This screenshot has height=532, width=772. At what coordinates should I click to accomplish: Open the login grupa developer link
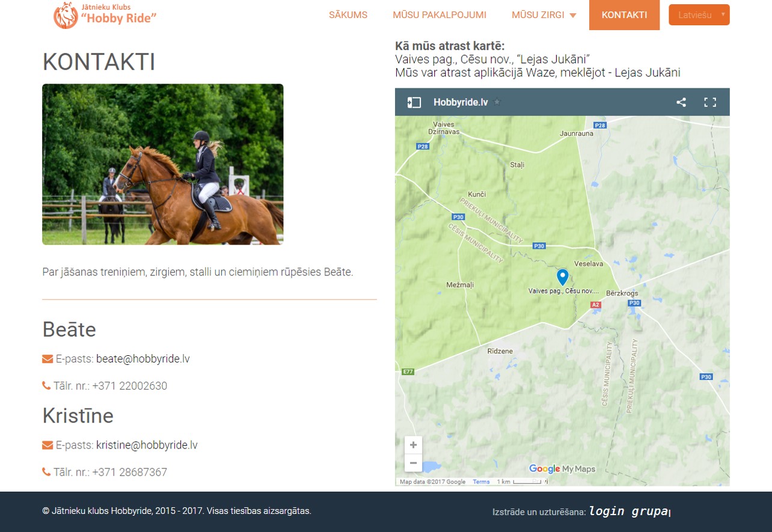[x=628, y=512]
